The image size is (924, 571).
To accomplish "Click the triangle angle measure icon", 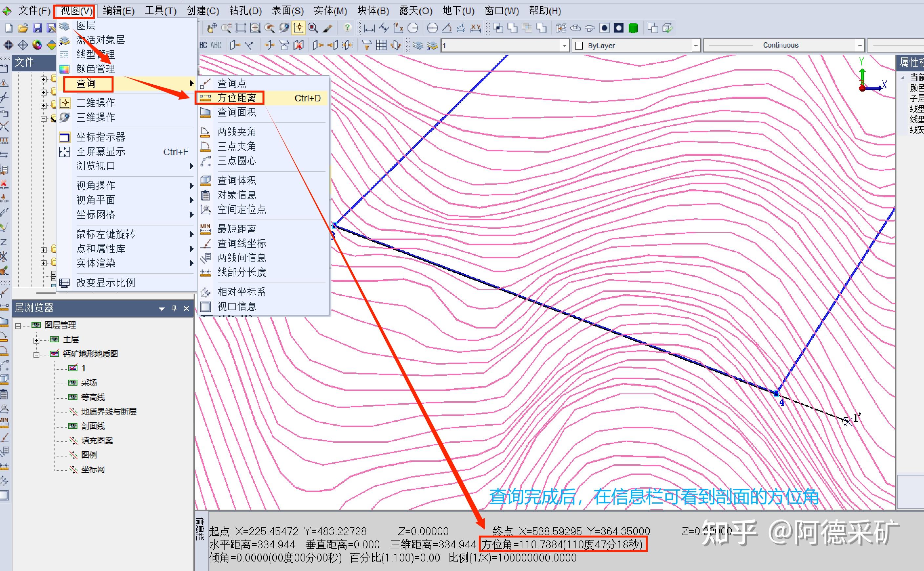I will coord(447,28).
